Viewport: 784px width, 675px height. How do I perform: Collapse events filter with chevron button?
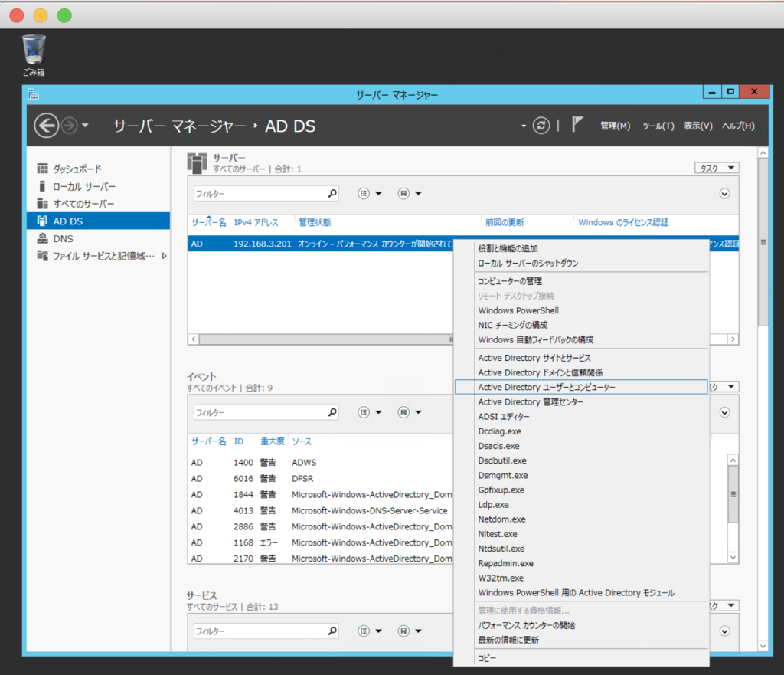(724, 412)
